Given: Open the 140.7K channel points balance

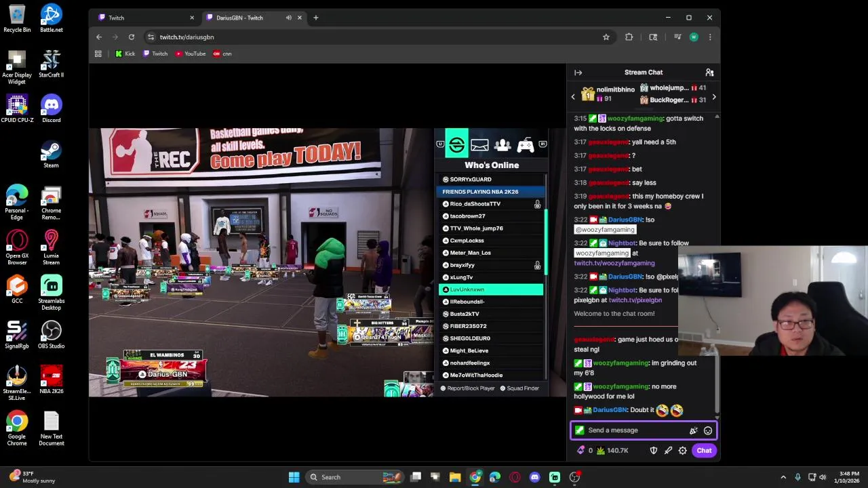Looking at the screenshot, I should point(612,450).
